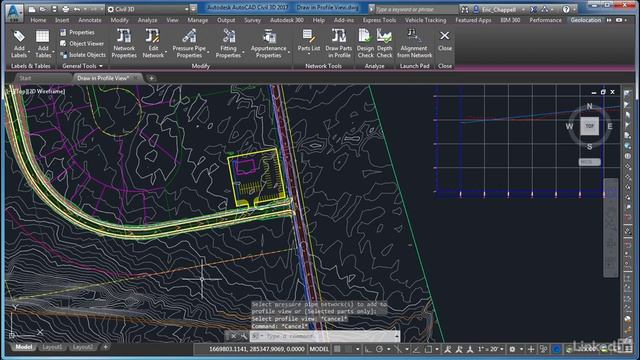Switch to the Layout1 tab
Image resolution: width=640 pixels, height=360 pixels.
pyautogui.click(x=52, y=347)
